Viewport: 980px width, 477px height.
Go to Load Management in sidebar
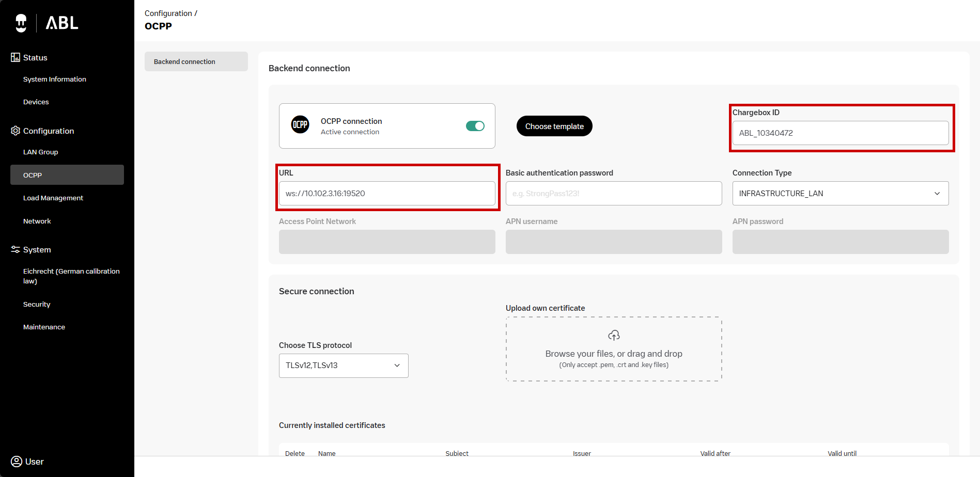point(53,198)
